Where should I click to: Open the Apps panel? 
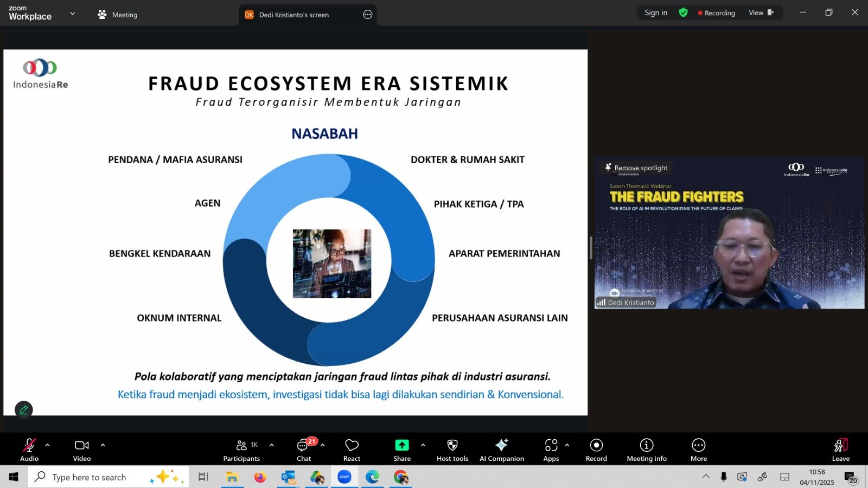click(x=551, y=450)
